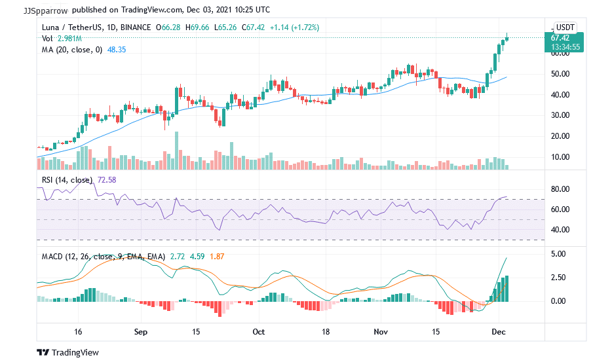Click the 60.00 RSI axis label
Image resolution: width=593 pixels, height=364 pixels.
560,209
